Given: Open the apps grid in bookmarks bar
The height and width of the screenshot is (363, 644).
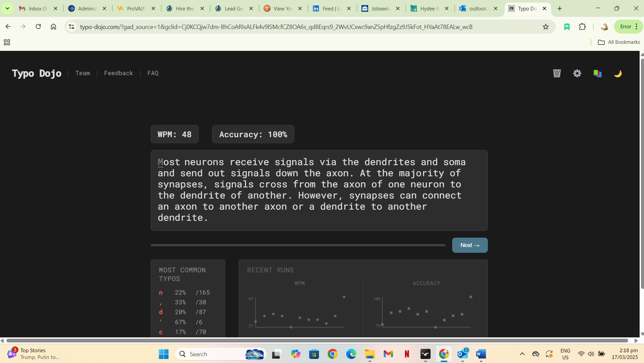Looking at the screenshot, I should pyautogui.click(x=7, y=42).
